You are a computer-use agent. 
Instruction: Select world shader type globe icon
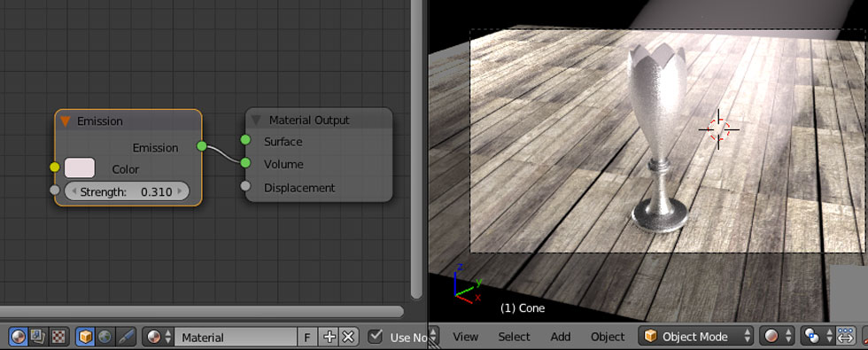click(105, 337)
